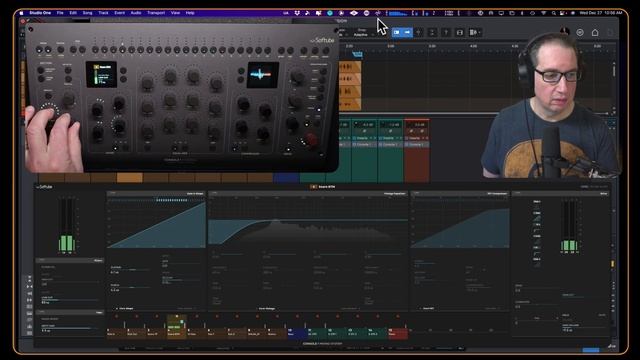This screenshot has height=360, width=640.
Task: Open the Song menu
Action: [87, 13]
